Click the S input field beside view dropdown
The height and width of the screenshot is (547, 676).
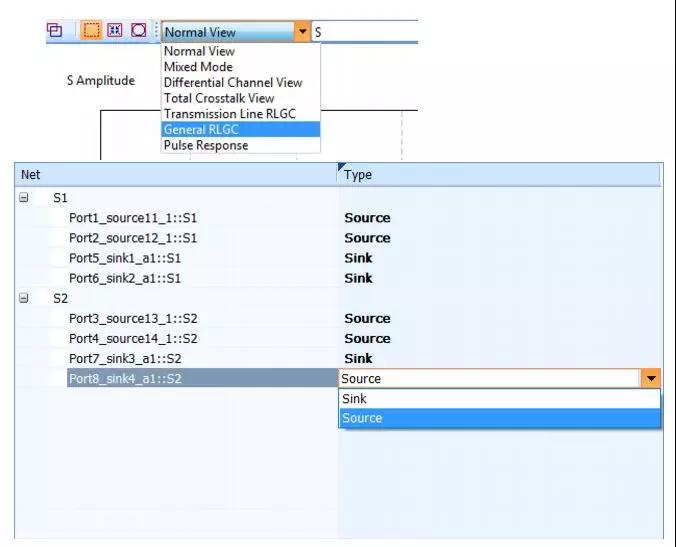pos(365,32)
